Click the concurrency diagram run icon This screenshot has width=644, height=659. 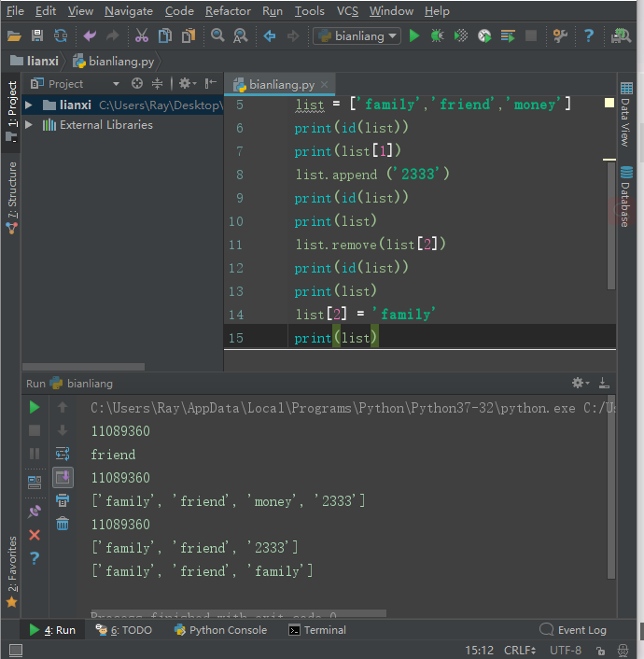[508, 36]
